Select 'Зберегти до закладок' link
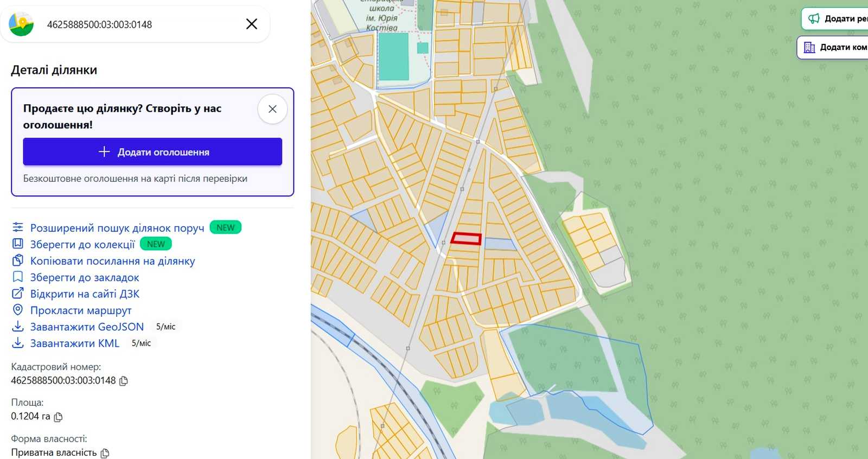Screen dimensions: 868x459 tap(85, 278)
